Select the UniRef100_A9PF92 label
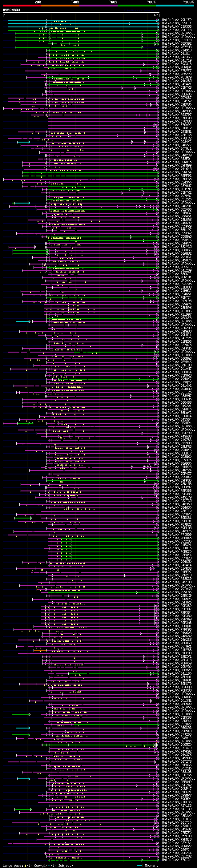 click(177, 176)
